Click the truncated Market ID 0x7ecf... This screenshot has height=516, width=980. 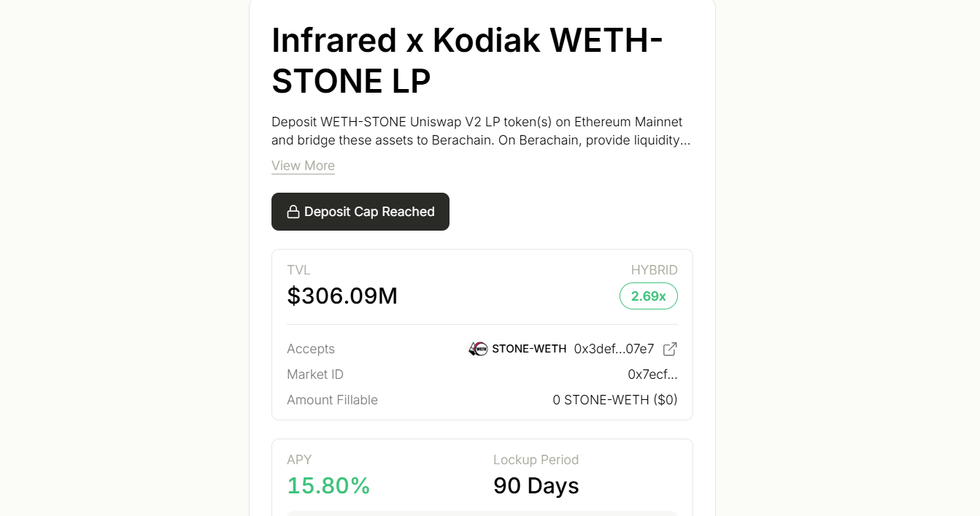(x=652, y=374)
